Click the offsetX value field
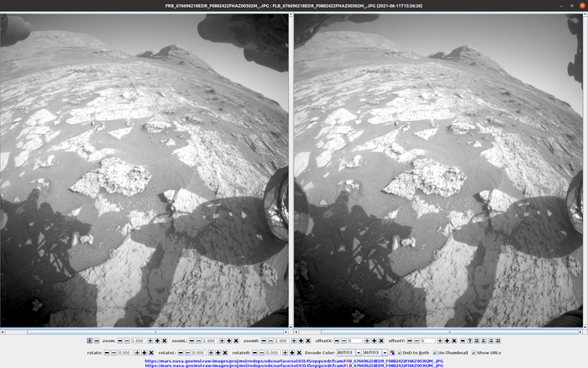The image size is (588, 368). [x=354, y=341]
